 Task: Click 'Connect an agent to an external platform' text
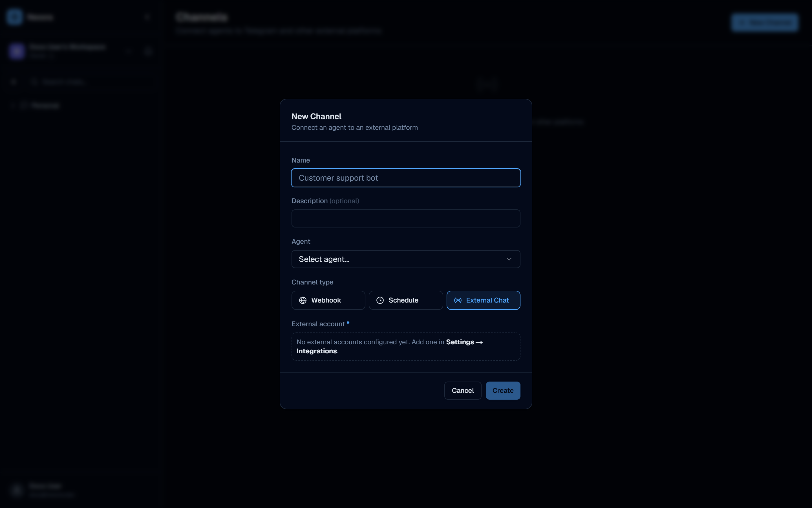(355, 128)
